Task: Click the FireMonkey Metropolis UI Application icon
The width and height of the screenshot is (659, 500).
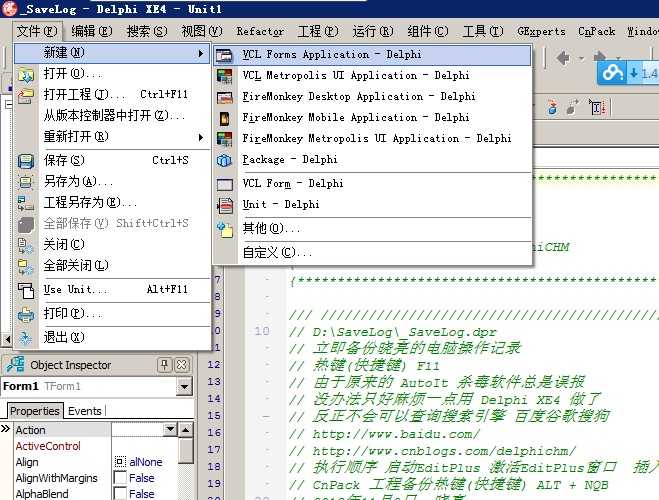Action: click(x=224, y=139)
